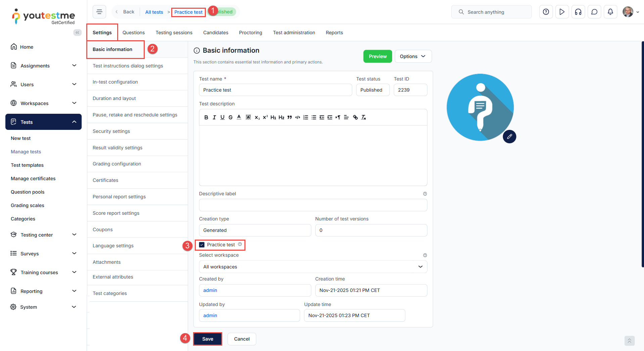Apply italic formatting in the description editor
The height and width of the screenshot is (351, 644).
pos(214,117)
